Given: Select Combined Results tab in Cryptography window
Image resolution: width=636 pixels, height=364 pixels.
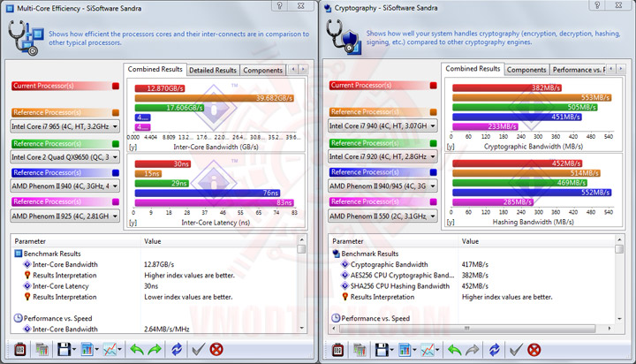Looking at the screenshot, I should (x=473, y=69).
